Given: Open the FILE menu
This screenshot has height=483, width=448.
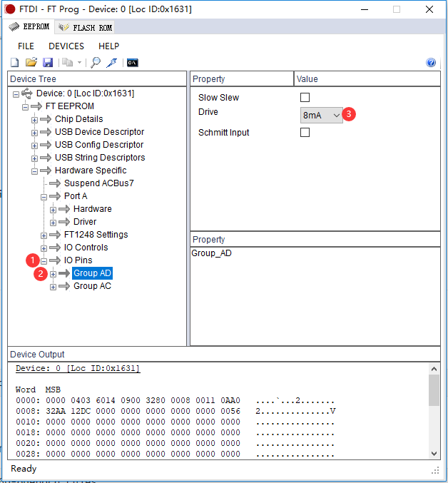Looking at the screenshot, I should [26, 46].
